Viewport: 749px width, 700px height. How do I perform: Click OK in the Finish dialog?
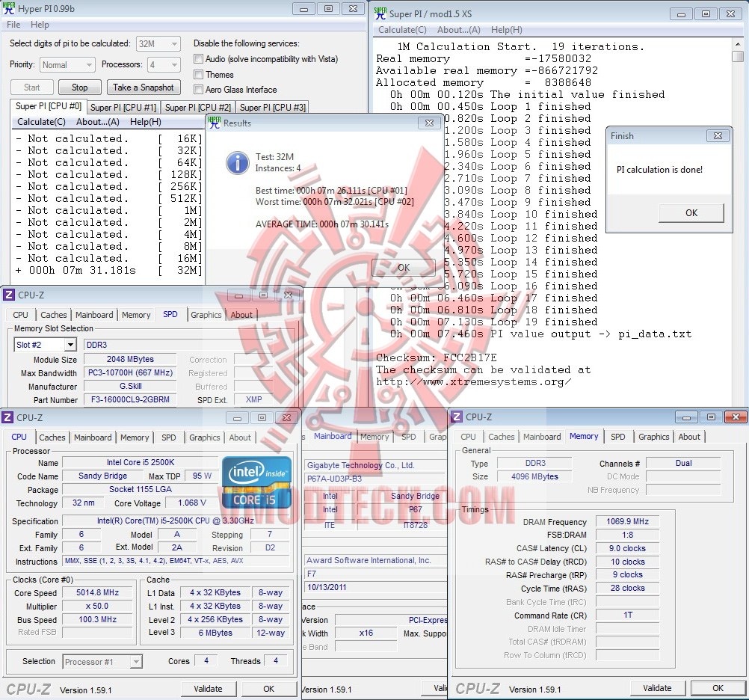[691, 213]
